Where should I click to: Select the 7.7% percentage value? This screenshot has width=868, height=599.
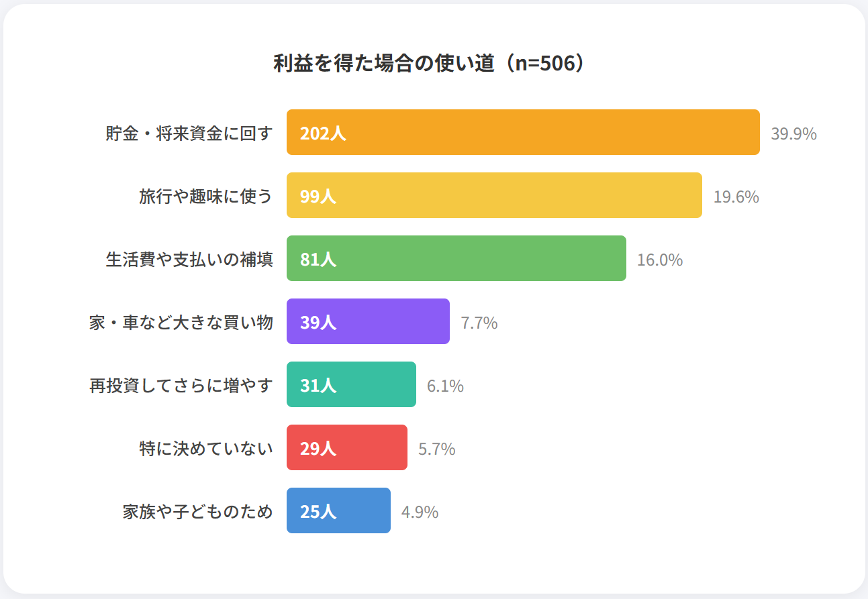tap(479, 323)
